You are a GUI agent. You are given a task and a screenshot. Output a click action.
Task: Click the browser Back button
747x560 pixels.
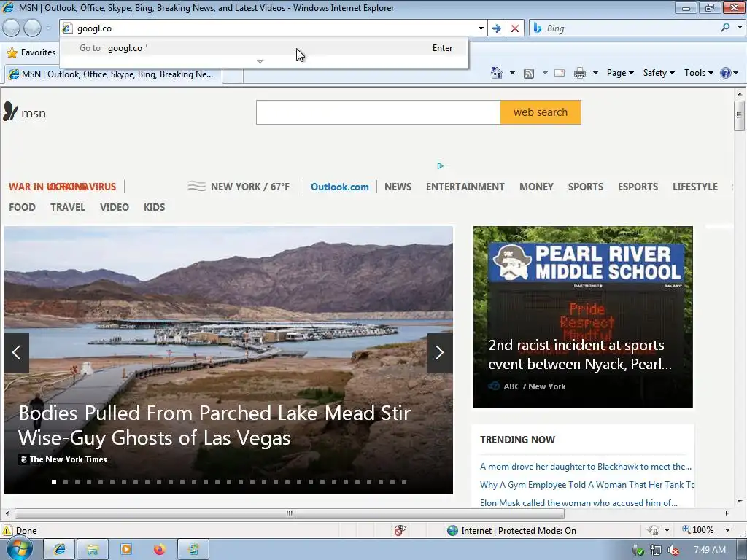12,28
